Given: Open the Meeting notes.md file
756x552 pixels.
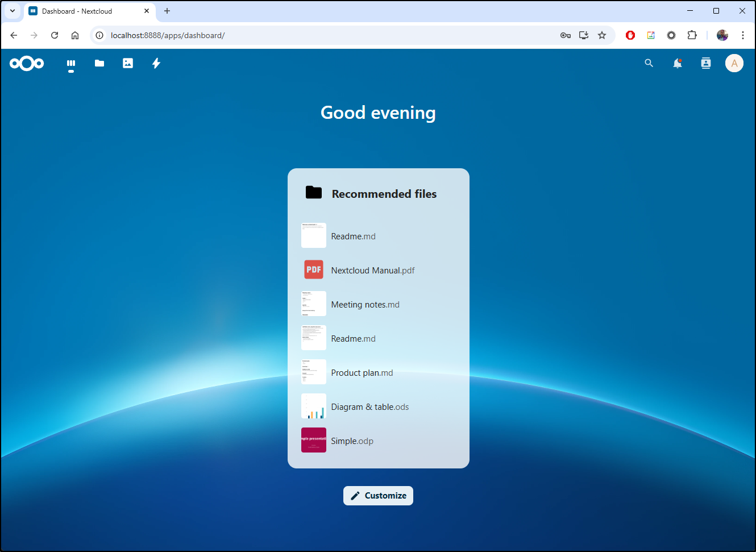Looking at the screenshot, I should tap(365, 305).
